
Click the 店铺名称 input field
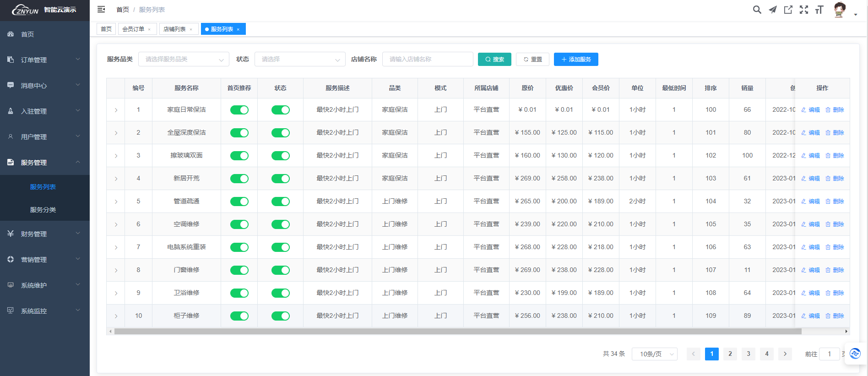coord(427,59)
